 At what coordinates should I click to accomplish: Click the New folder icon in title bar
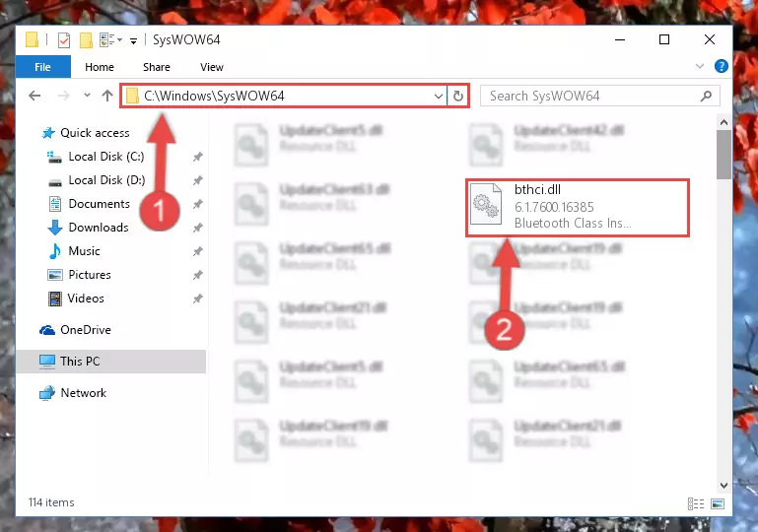point(86,40)
